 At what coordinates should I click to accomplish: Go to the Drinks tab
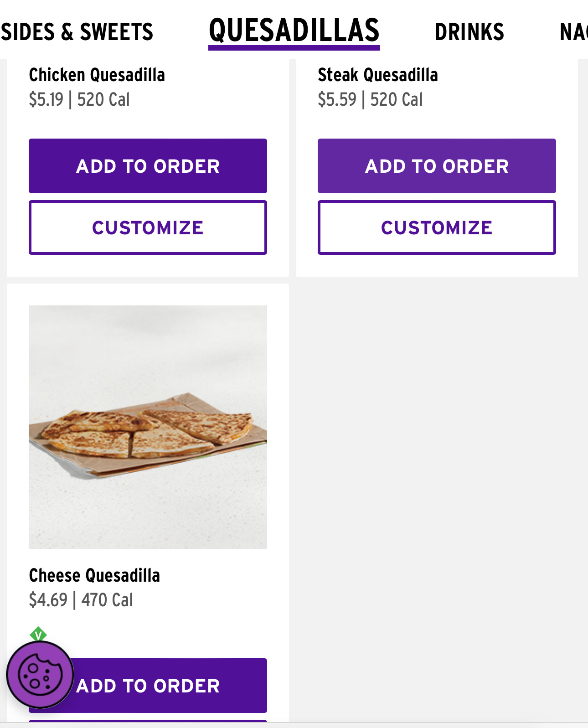[x=469, y=32]
